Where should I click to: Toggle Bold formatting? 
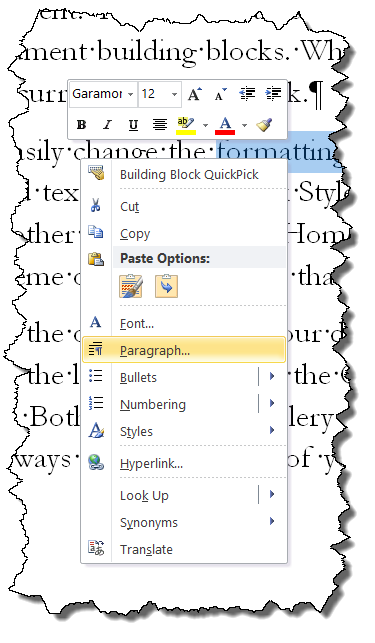(81, 125)
